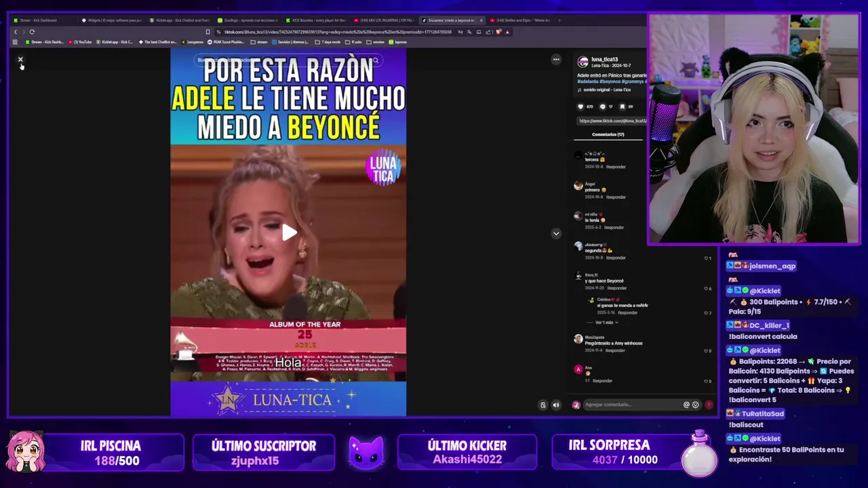Close the active TikTok browser tab
This screenshot has height=488, width=868.
(x=481, y=20)
